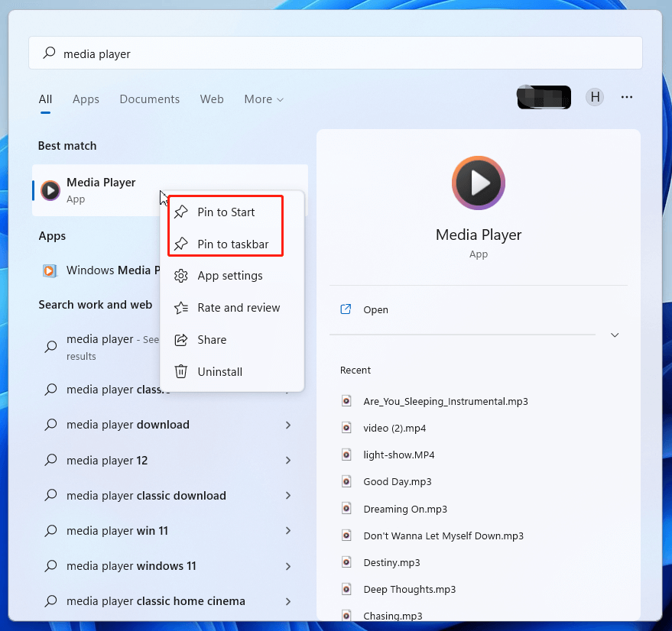
Task: Click the search magnifier icon in search box
Action: click(x=49, y=53)
